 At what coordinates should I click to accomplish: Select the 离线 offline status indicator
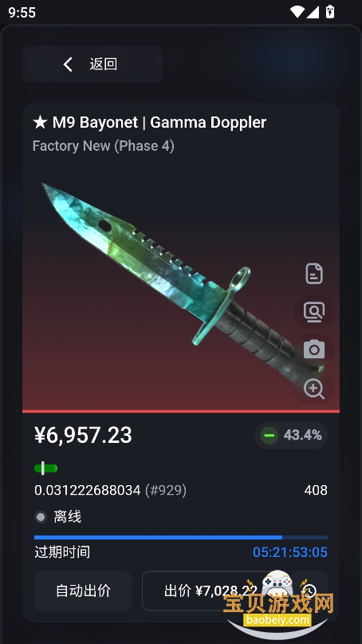(58, 516)
